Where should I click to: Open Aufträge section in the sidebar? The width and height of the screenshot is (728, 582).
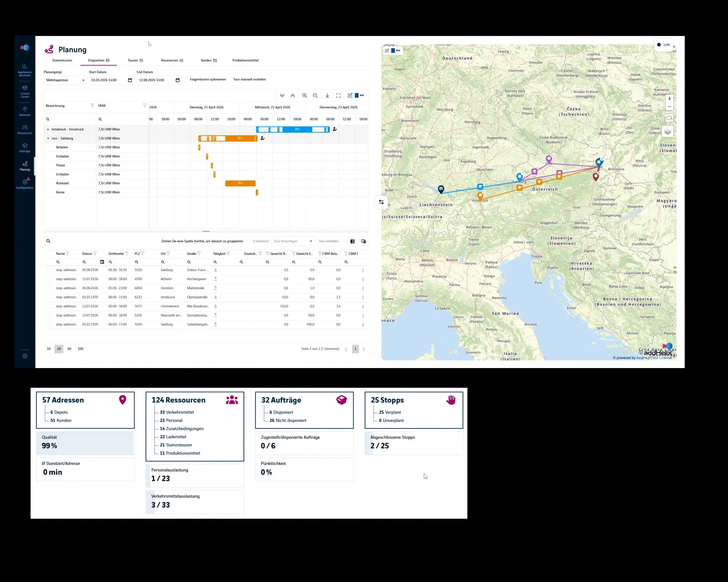click(25, 148)
